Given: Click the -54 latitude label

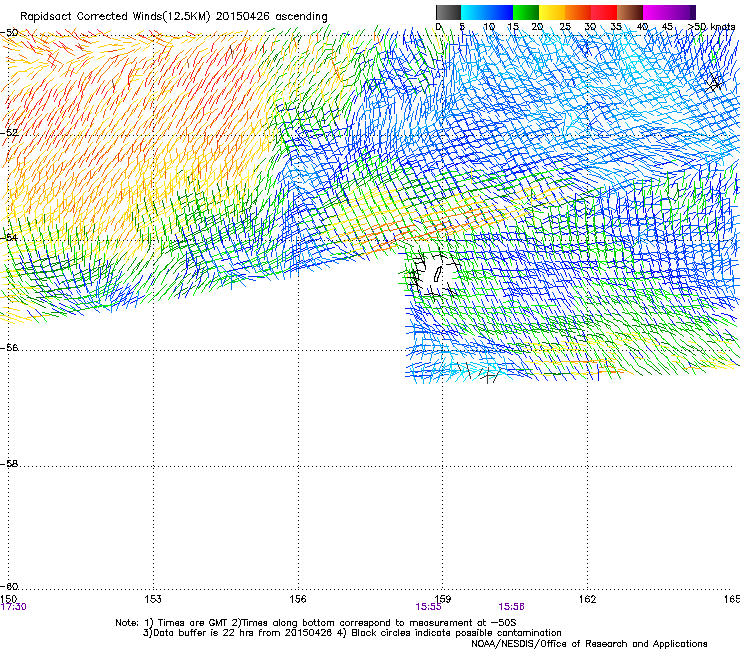Looking at the screenshot, I should [9, 237].
